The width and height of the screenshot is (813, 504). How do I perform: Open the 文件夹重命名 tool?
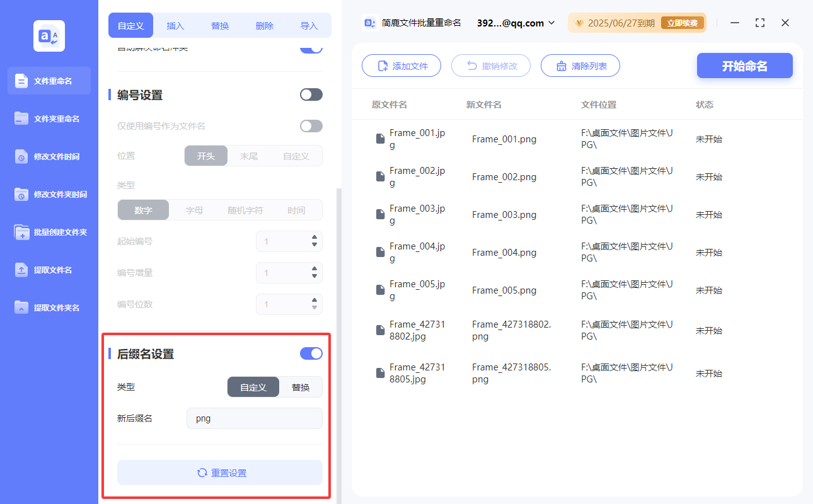point(49,118)
